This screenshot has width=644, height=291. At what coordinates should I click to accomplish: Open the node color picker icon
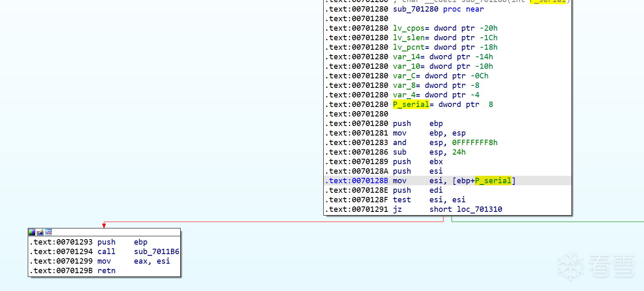32,232
